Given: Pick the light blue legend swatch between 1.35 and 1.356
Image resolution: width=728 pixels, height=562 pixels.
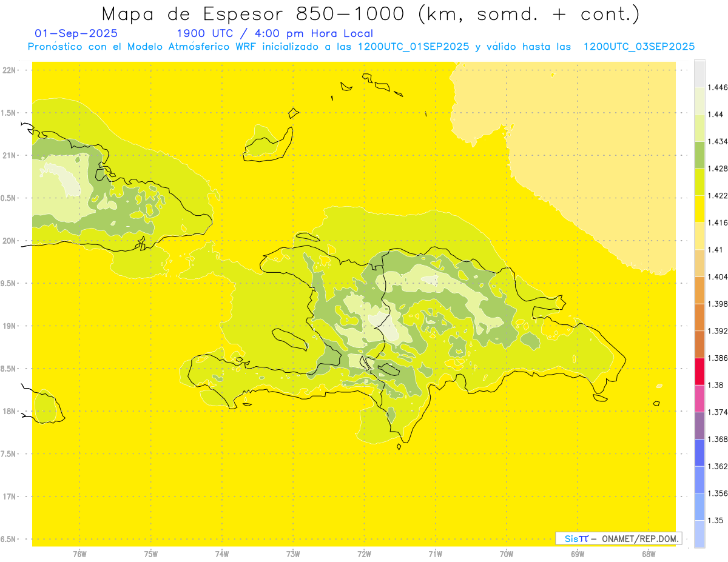Looking at the screenshot, I should (x=699, y=506).
